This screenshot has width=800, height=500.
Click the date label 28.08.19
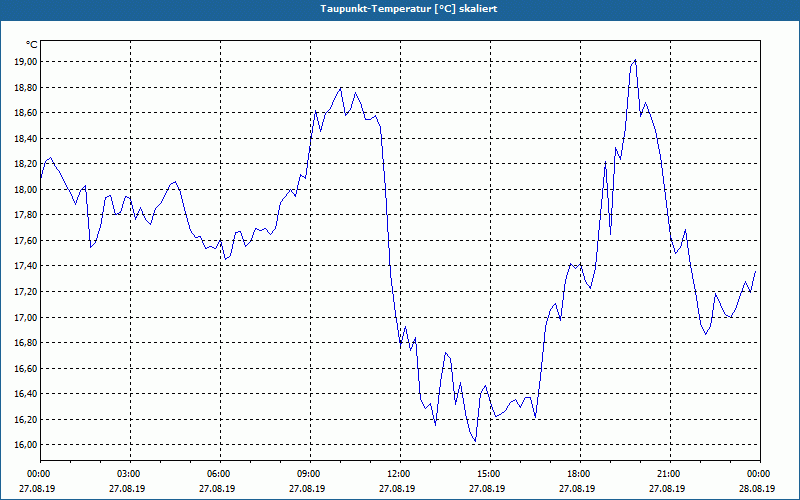point(757,488)
